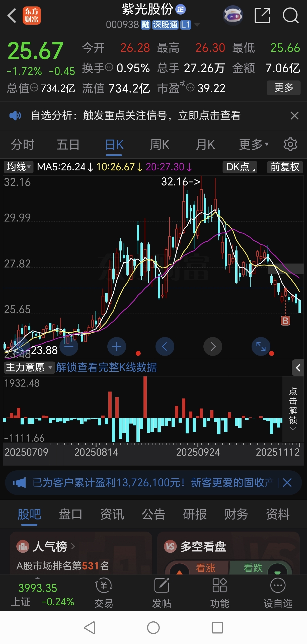
Task: Tap the back arrow icon
Action: click(x=12, y=16)
